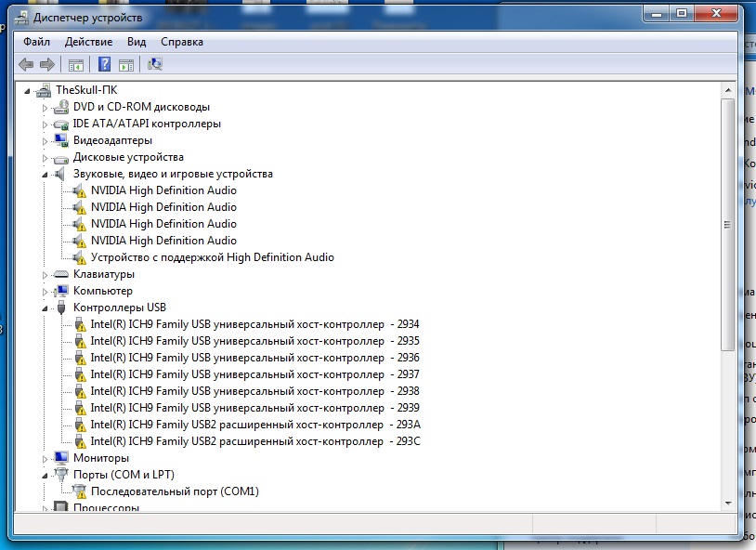The image size is (756, 550).
Task: Open the Файл menu
Action: click(36, 42)
